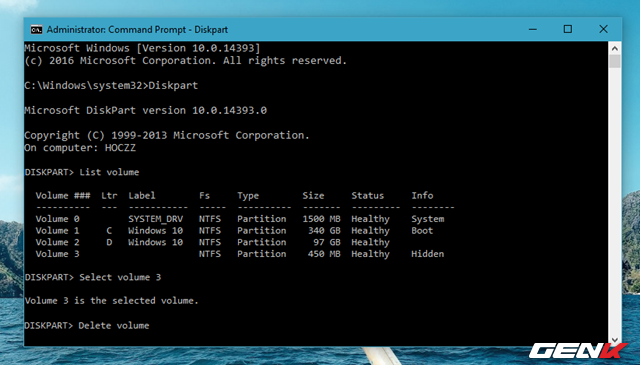Click the 'Status' column header
Viewport: 640px width, 365px height.
tap(367, 196)
